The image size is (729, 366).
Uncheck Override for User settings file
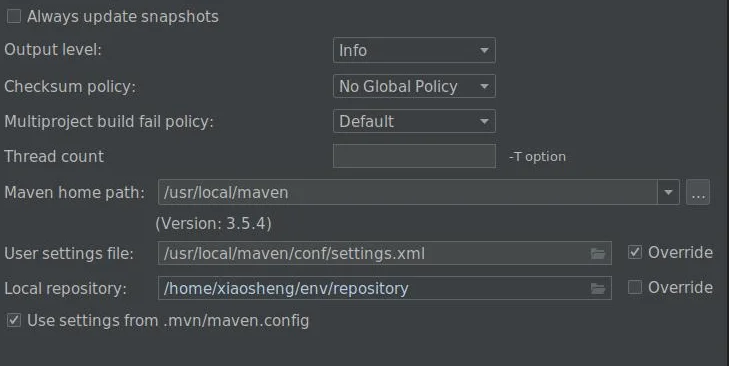[x=635, y=253]
